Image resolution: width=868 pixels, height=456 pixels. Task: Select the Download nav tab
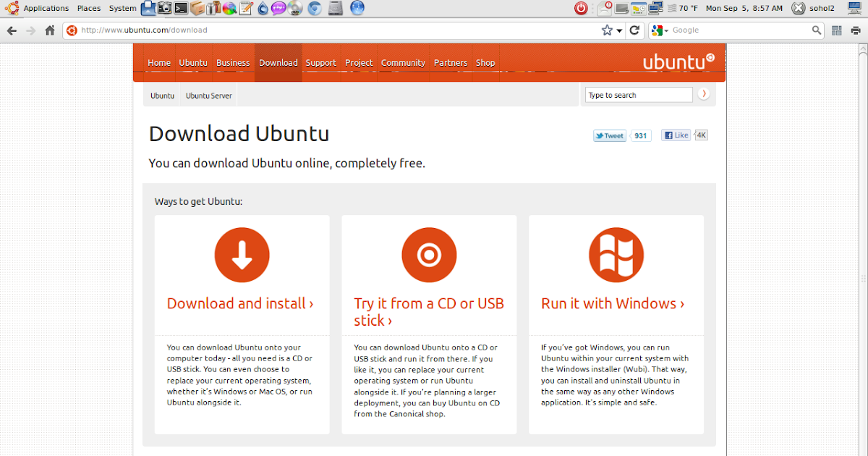(x=278, y=63)
